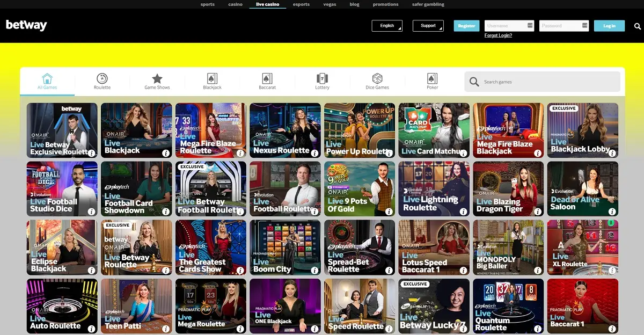Click the Register button
The width and height of the screenshot is (644, 335).
tap(466, 26)
